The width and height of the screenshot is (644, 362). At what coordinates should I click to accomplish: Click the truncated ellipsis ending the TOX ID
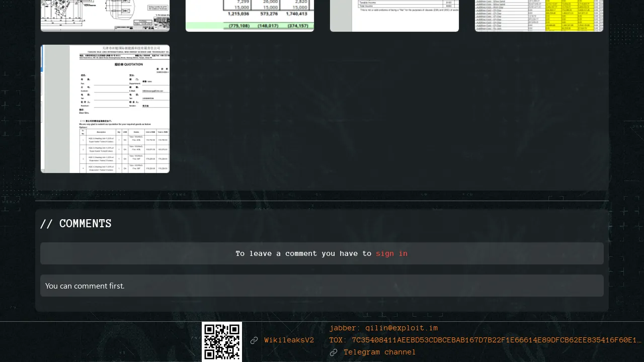click(x=638, y=340)
